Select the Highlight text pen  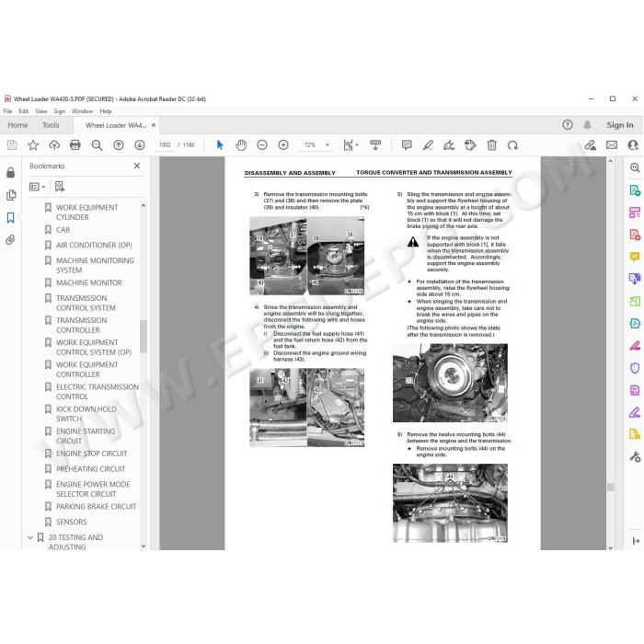point(428,145)
